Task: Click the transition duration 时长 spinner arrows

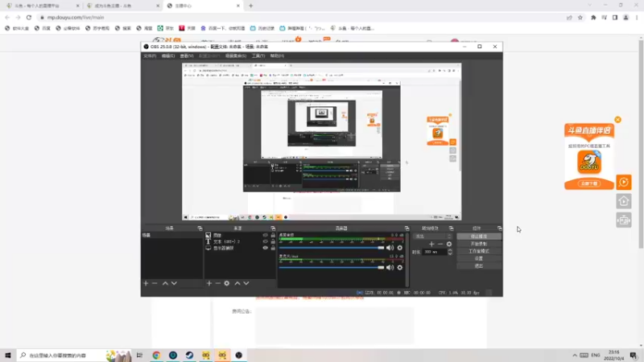Action: coord(450,252)
